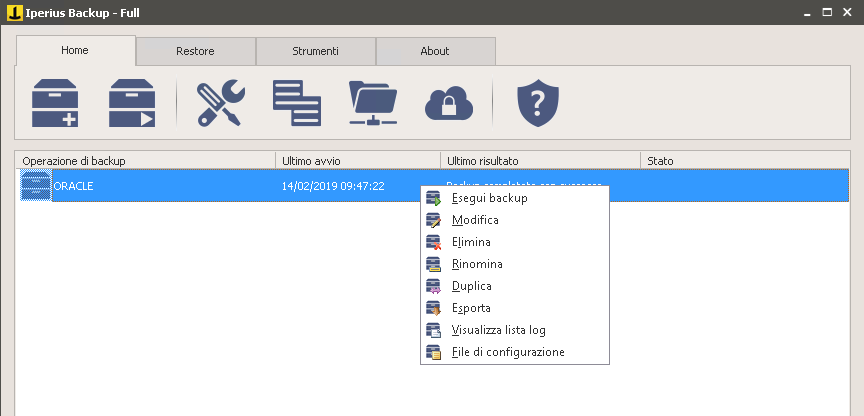This screenshot has width=864, height=416.
Task: Click the pencil icon next to Modifica
Action: point(434,220)
